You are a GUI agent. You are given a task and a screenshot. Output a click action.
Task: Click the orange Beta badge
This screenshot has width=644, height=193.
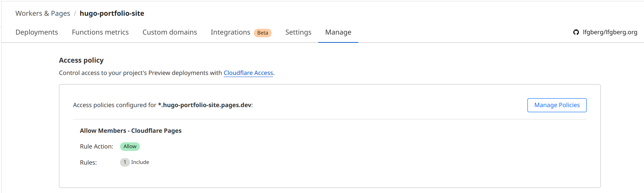pos(263,33)
